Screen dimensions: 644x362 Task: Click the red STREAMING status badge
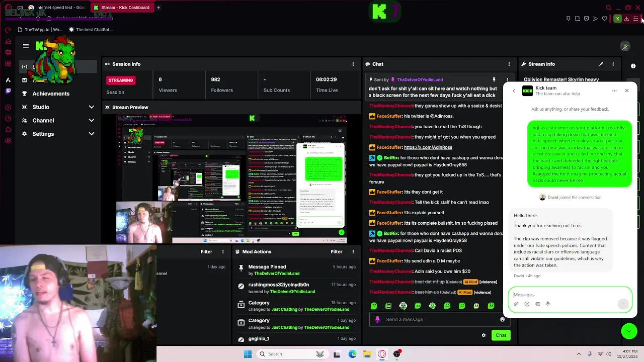[120, 80]
